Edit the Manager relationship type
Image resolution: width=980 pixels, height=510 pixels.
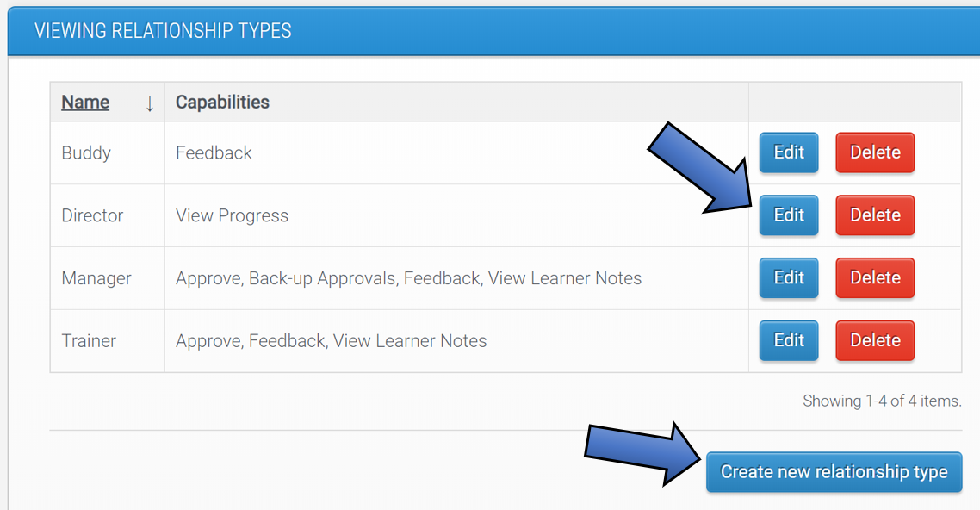(788, 277)
